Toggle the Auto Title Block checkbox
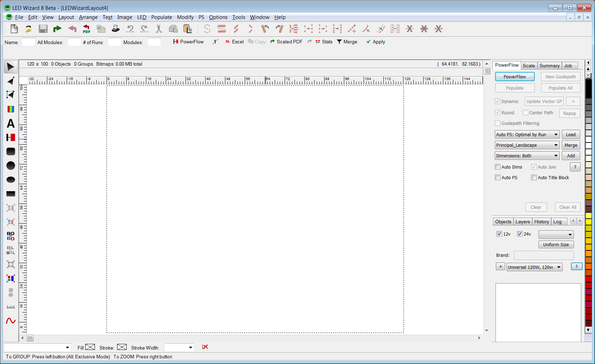The width and height of the screenshot is (595, 364). 534,178
